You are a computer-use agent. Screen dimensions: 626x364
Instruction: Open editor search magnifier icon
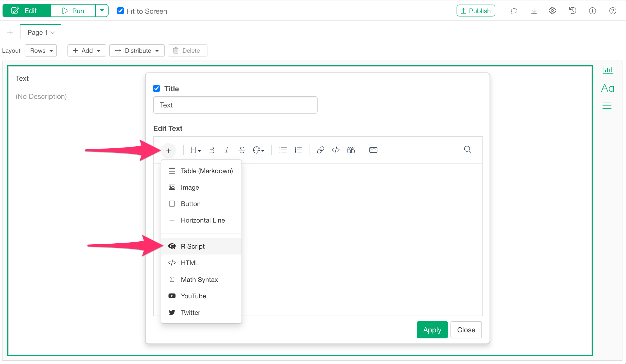[x=467, y=150]
